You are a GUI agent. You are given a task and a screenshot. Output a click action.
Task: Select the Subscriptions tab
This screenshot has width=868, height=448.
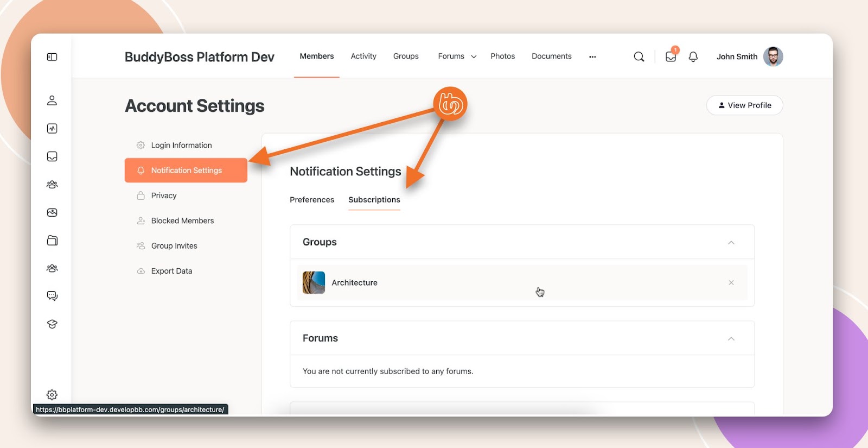tap(374, 200)
